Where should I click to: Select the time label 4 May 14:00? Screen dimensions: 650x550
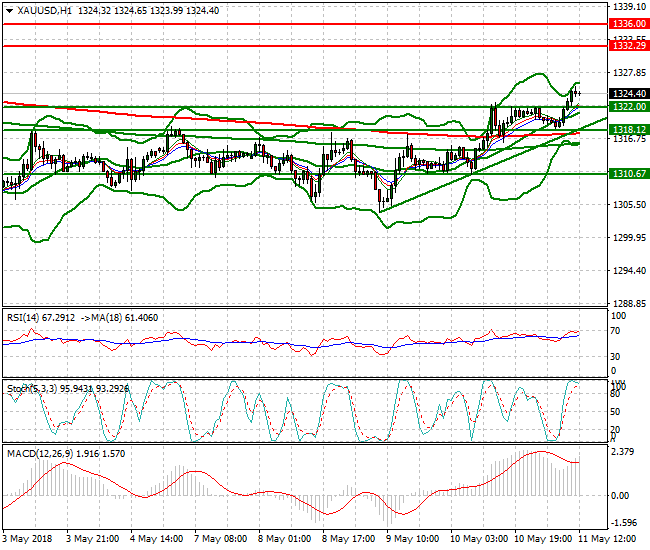click(156, 539)
